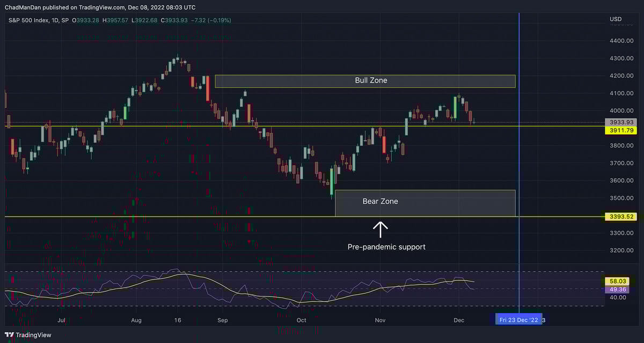
Task: Select the Bull Zone rectangle
Action: tap(365, 81)
